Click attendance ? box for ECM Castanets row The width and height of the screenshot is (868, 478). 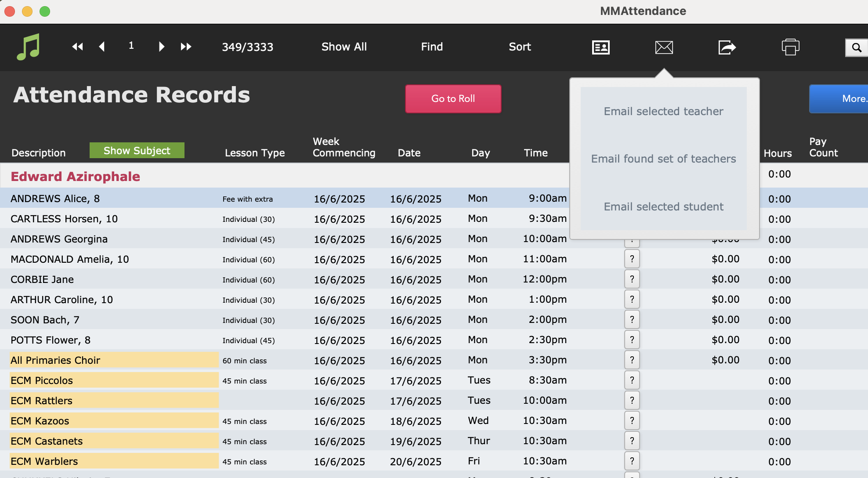[632, 441]
